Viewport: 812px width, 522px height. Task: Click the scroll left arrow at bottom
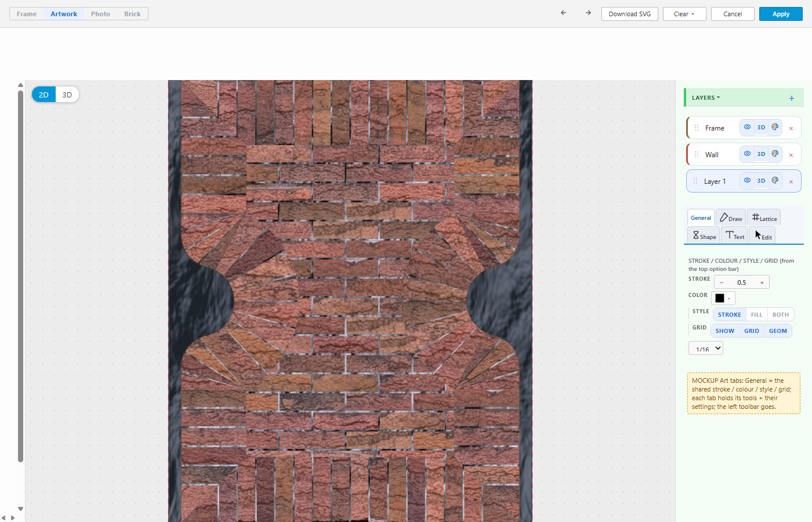[3, 518]
